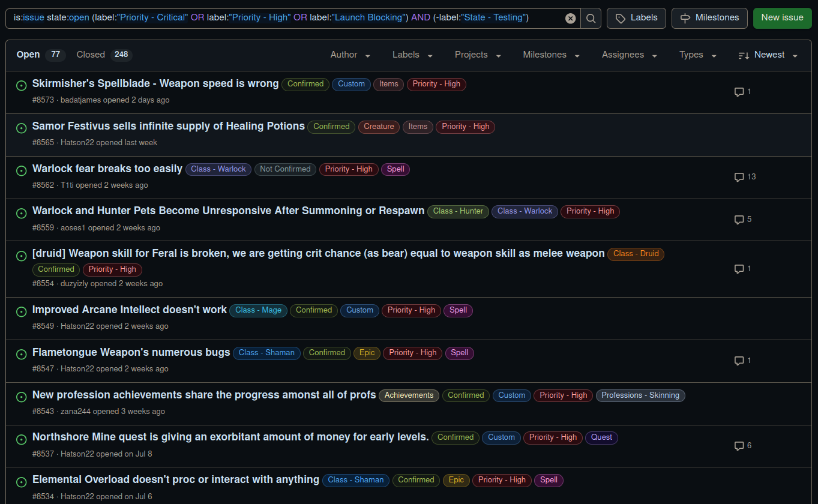This screenshot has height=504, width=818.
Task: Expand the Milestones filter dropdown
Action: 552,55
